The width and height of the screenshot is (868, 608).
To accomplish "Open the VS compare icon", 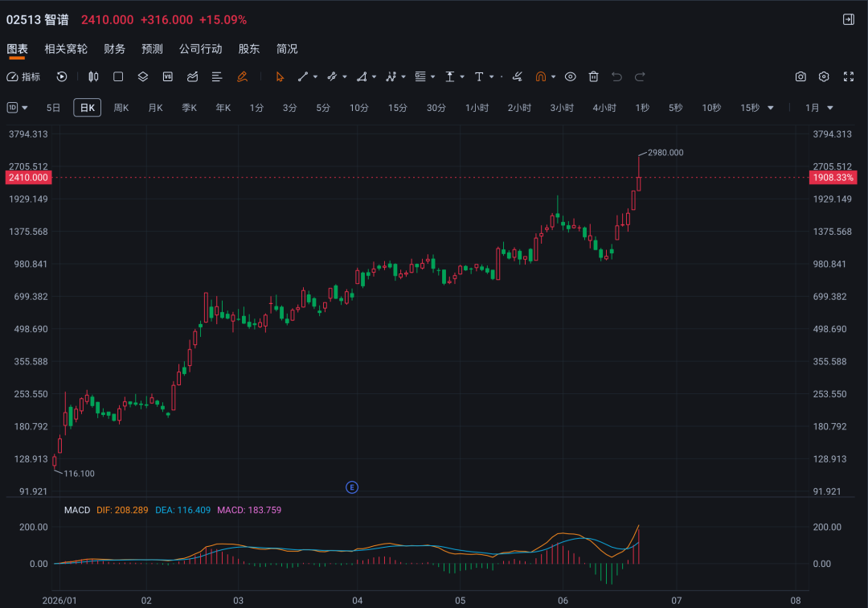I will click(168, 77).
